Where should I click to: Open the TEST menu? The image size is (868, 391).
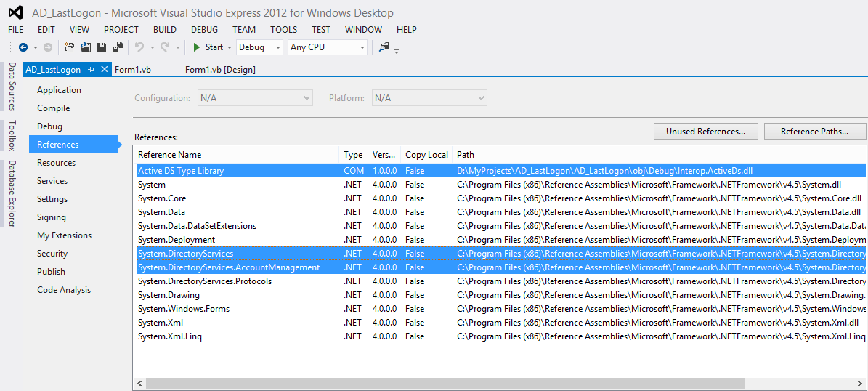pos(321,30)
